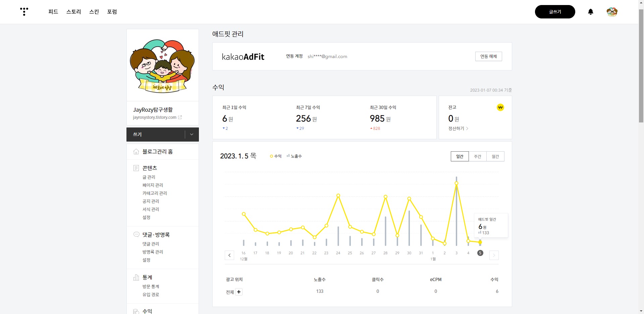Open 카테고리 관리
Image resolution: width=644 pixels, height=314 pixels.
tap(155, 193)
